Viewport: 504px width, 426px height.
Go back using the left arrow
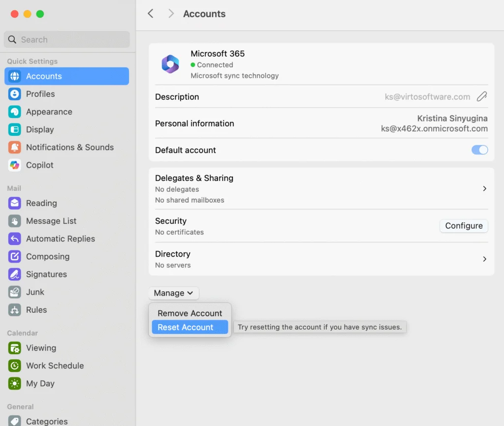pos(151,13)
